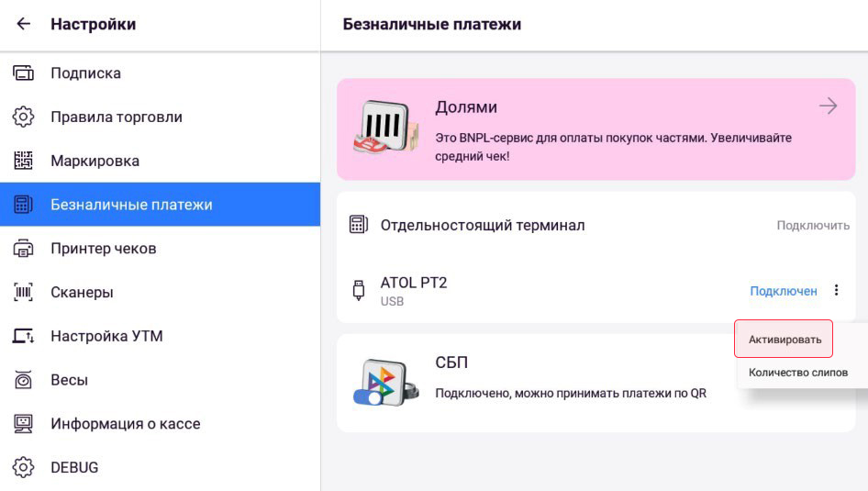Click the Подключен status link
Viewport: 868px width, 491px height.
[x=783, y=291]
